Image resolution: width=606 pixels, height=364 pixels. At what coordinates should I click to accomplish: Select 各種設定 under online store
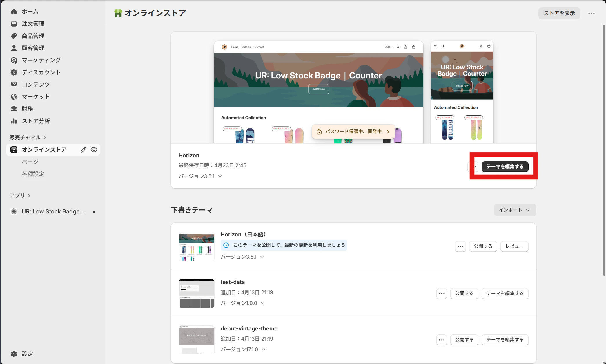pyautogui.click(x=33, y=174)
